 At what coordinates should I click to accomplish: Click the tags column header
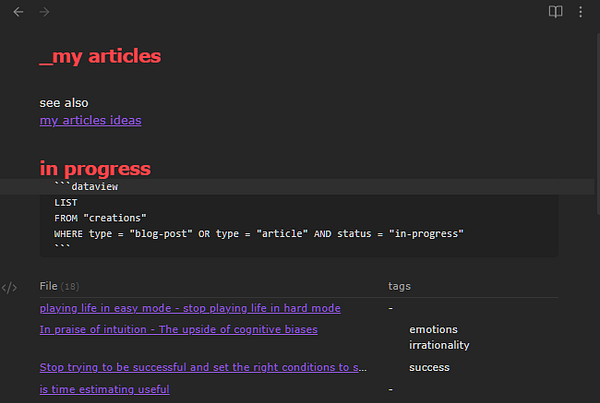(399, 286)
